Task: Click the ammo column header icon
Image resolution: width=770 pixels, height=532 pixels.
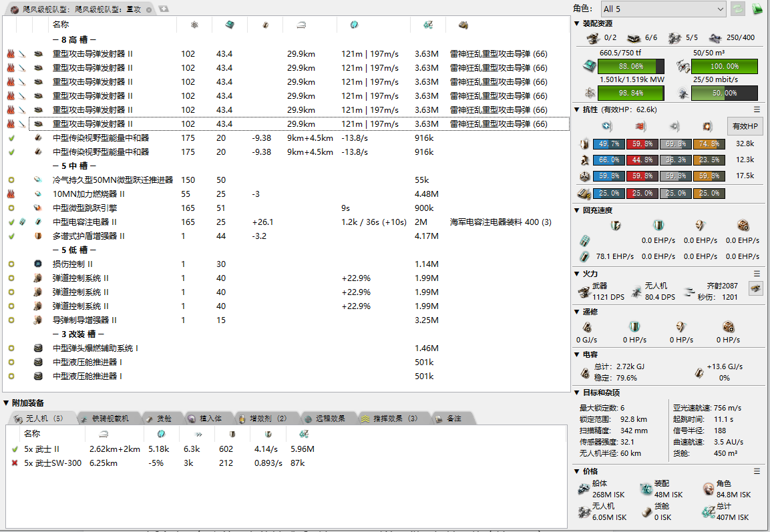Action: 463,25
